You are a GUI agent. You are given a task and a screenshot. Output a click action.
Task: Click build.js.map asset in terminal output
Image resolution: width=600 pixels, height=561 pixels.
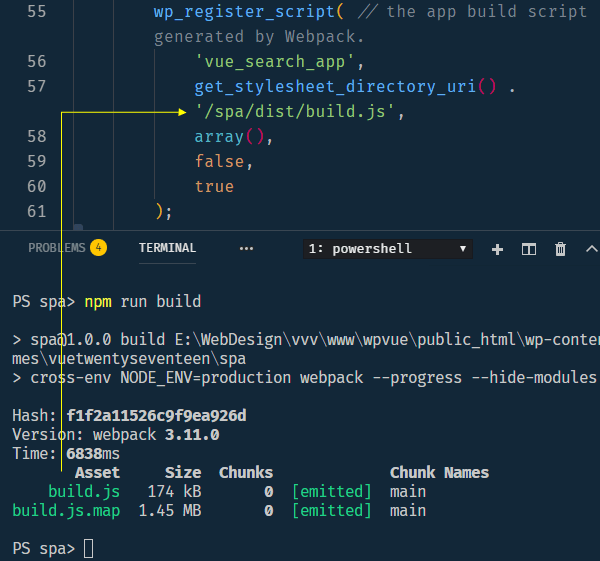pyautogui.click(x=66, y=510)
